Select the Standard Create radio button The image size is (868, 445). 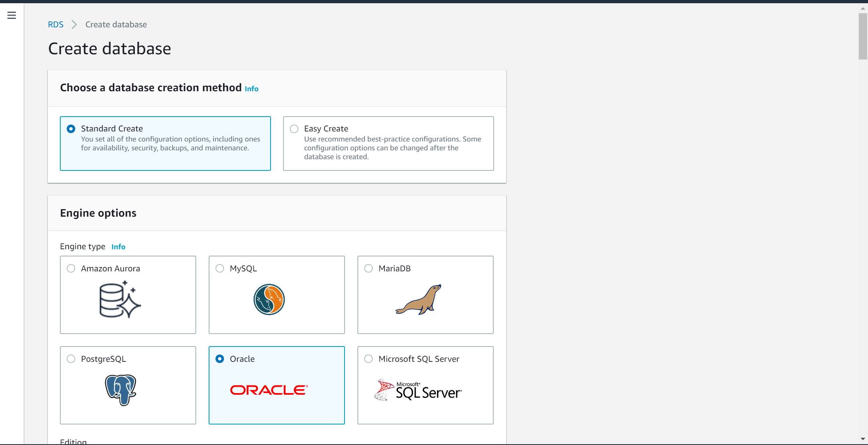pyautogui.click(x=71, y=129)
